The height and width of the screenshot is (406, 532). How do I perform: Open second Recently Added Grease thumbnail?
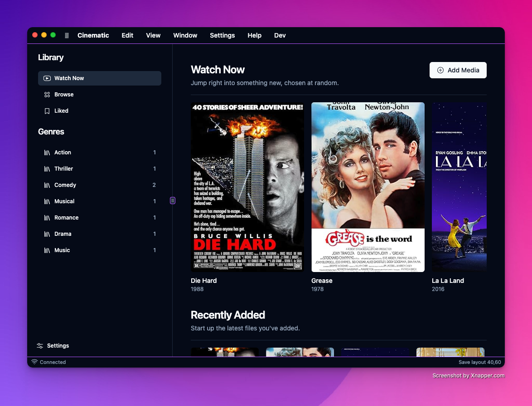point(300,352)
